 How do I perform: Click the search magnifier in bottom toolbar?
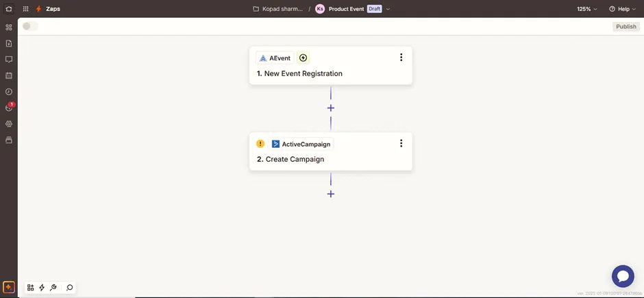pyautogui.click(x=69, y=288)
